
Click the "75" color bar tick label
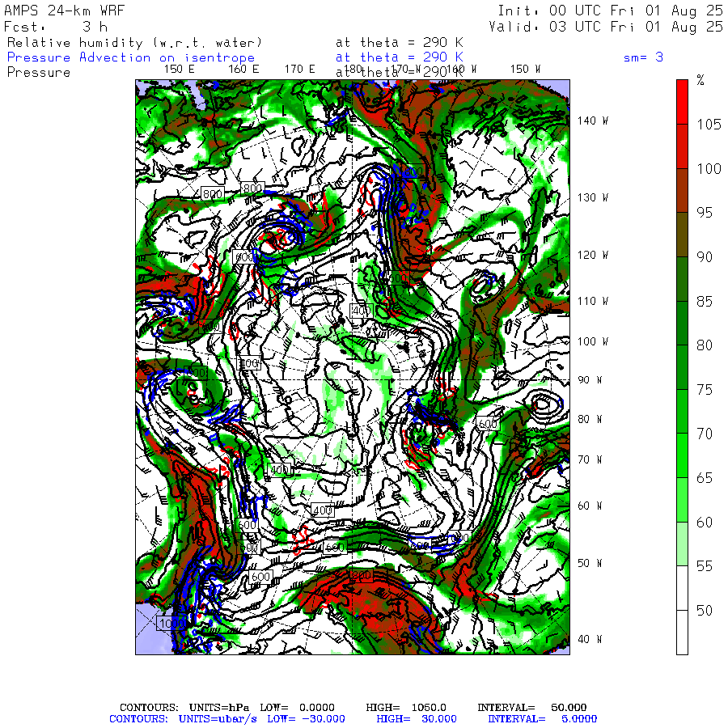pos(705,390)
